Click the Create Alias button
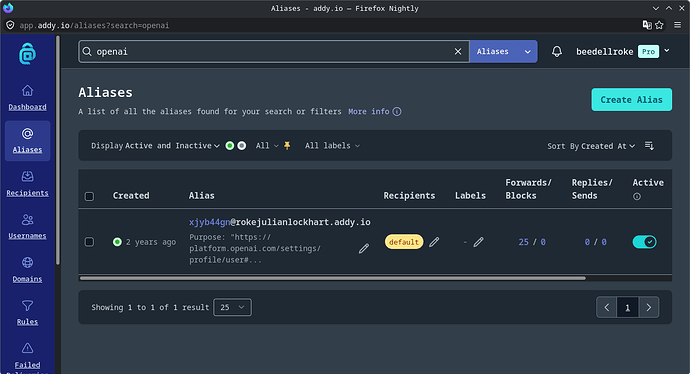The width and height of the screenshot is (690, 374). (x=631, y=99)
